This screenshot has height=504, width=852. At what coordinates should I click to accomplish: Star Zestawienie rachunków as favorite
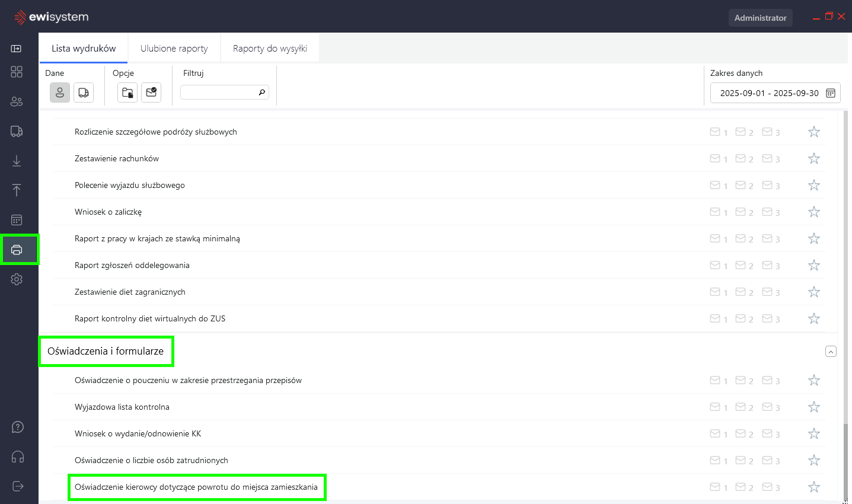tap(814, 158)
